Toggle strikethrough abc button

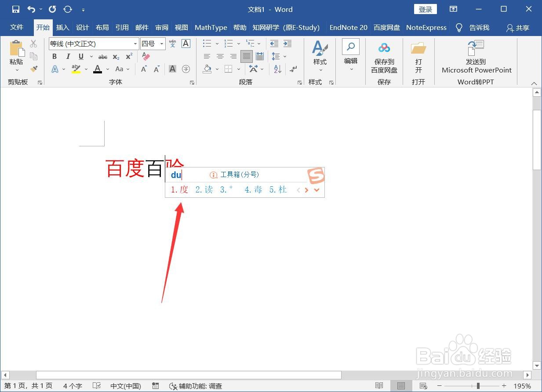coord(103,56)
